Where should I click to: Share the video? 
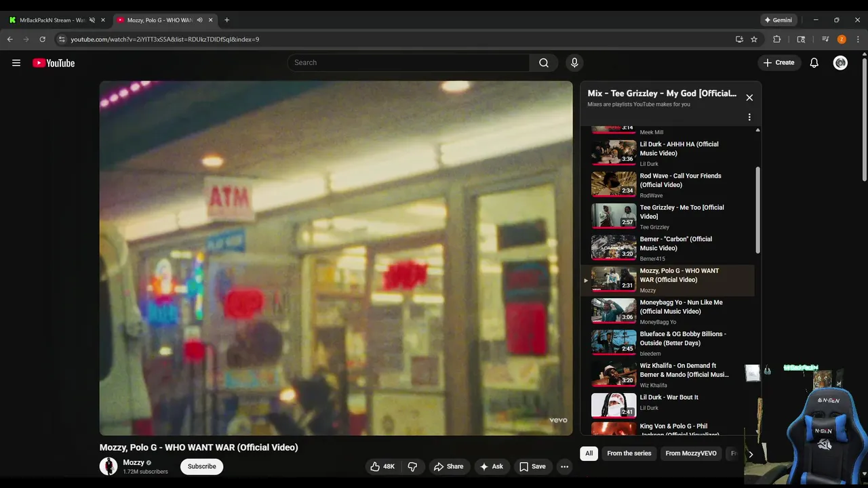[448, 466]
